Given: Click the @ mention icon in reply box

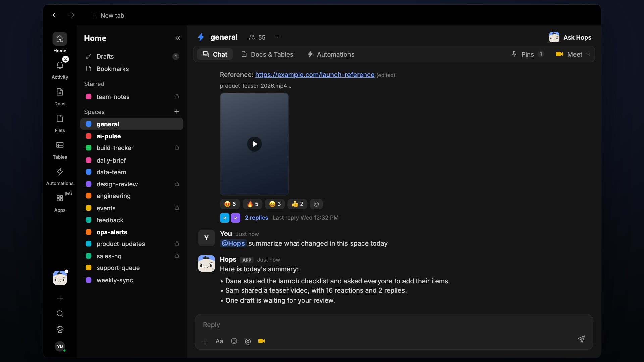Looking at the screenshot, I should tap(248, 341).
